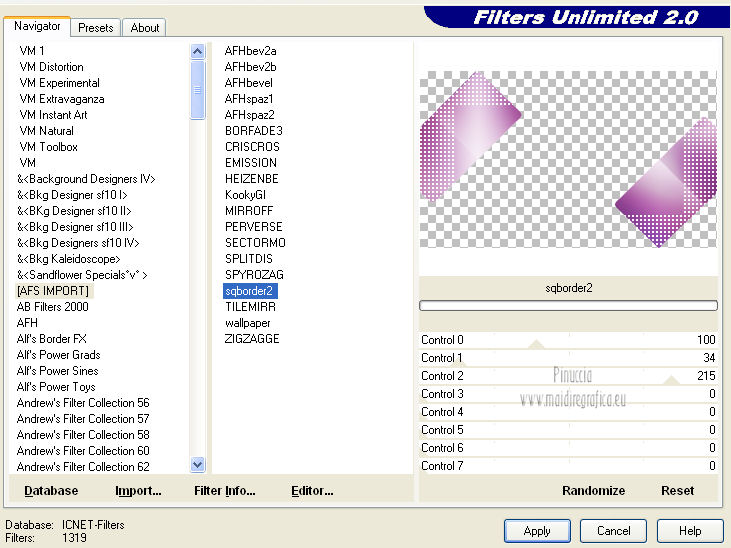Screen dimensions: 731x548
Task: Click Randomize to shuffle control values
Action: pos(593,491)
